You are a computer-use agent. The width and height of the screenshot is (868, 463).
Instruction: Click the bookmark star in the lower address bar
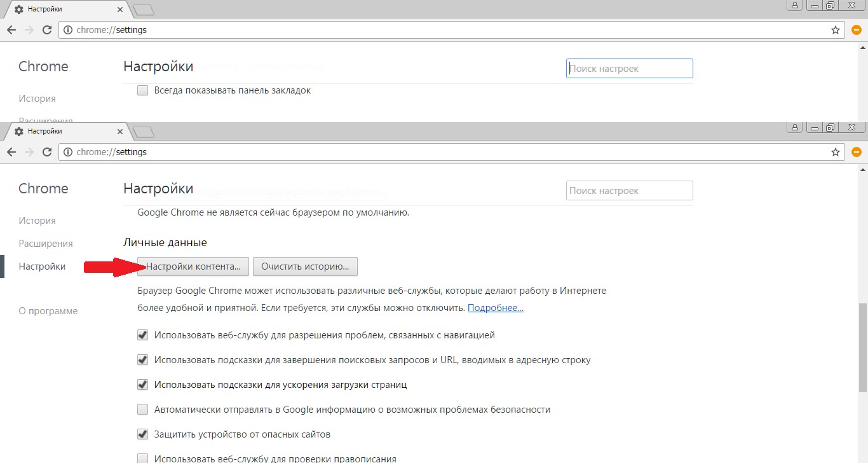pyautogui.click(x=835, y=152)
